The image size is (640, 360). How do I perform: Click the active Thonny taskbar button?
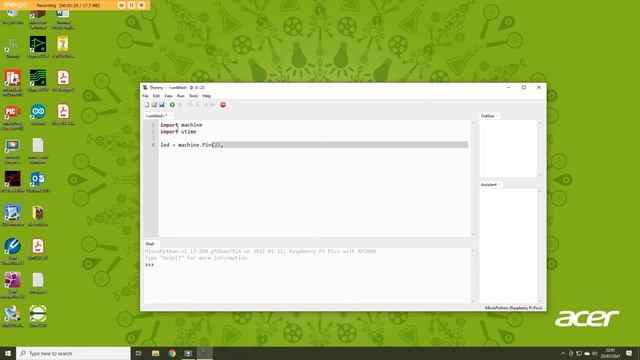coord(204,353)
